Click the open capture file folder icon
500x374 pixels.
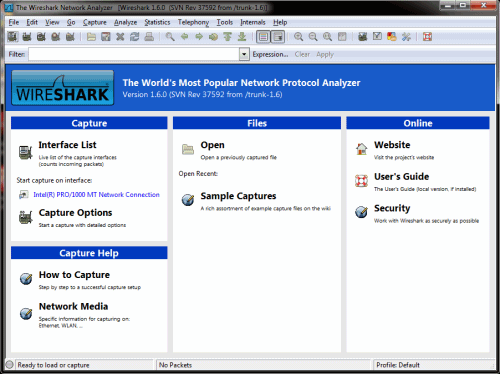[x=91, y=36]
